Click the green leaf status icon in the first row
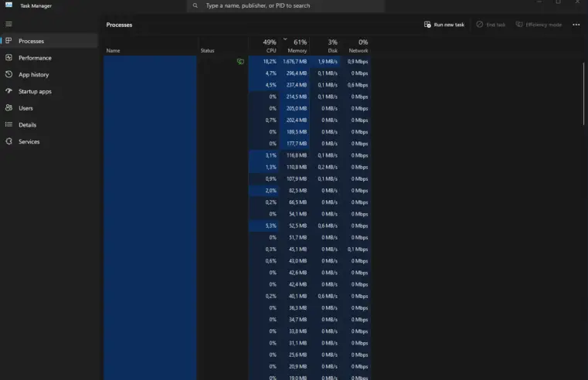Image resolution: width=588 pixels, height=380 pixels. pos(240,61)
